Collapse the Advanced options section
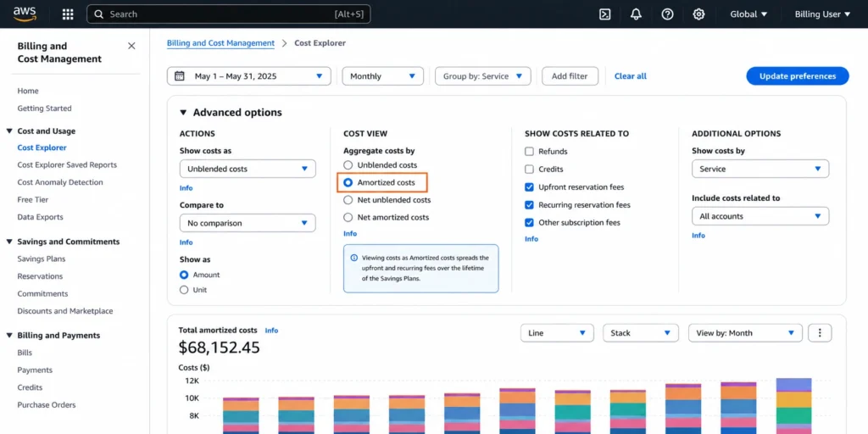The image size is (868, 434). tap(183, 113)
